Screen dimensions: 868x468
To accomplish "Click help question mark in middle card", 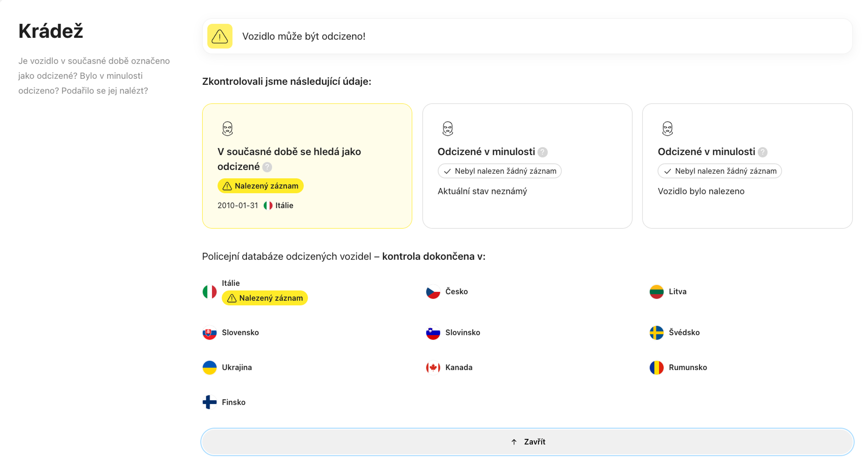I will pos(542,152).
